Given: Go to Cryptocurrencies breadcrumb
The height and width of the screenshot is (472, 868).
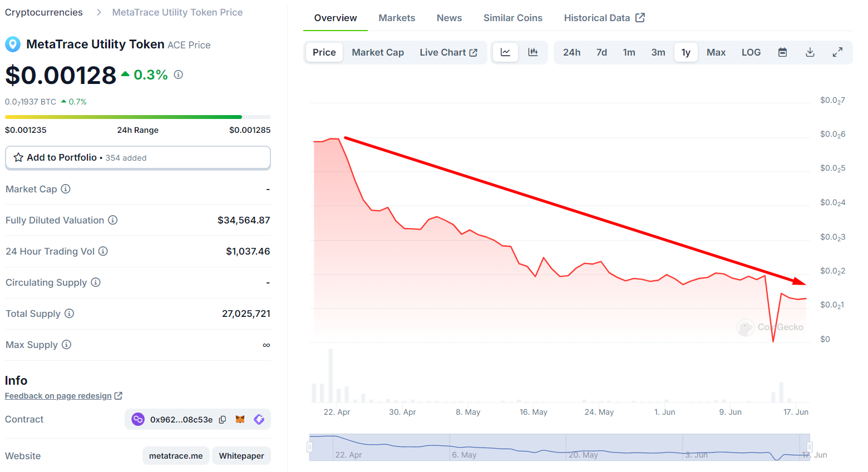Looking at the screenshot, I should [44, 12].
